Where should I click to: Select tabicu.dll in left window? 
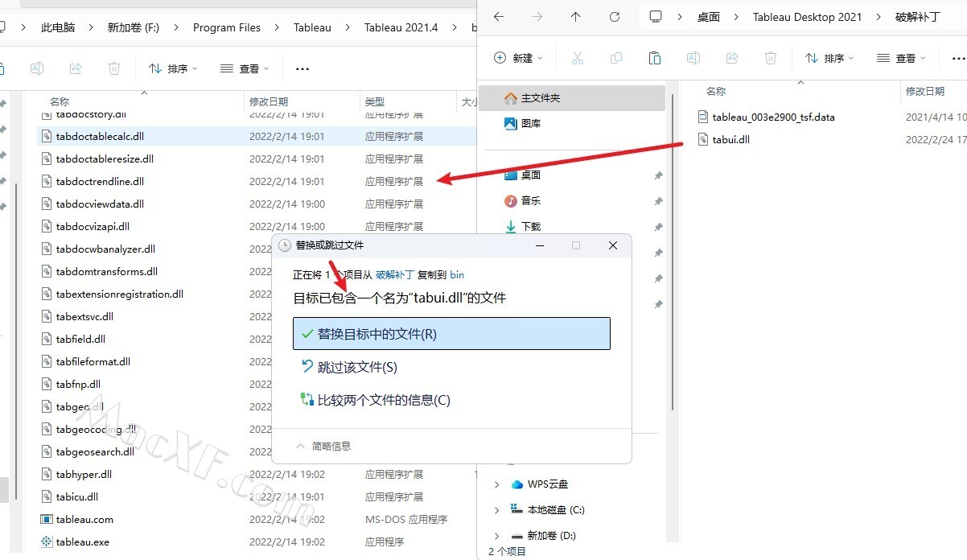coord(77,497)
